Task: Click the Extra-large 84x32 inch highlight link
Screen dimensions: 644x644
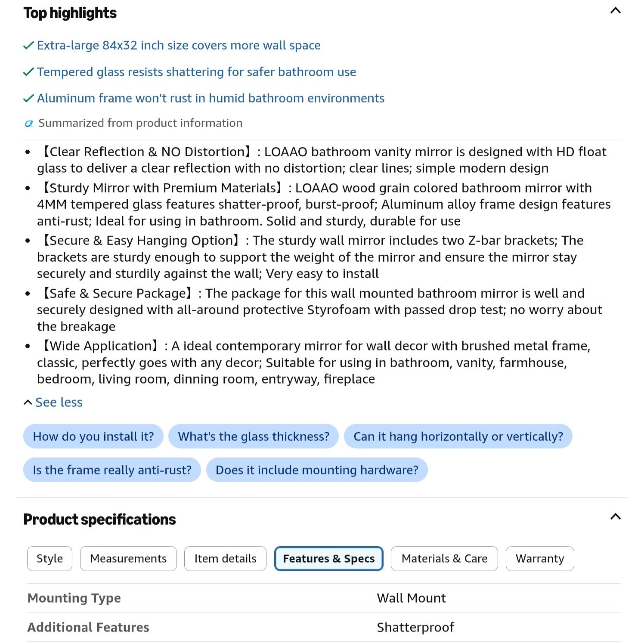Action: pyautogui.click(x=179, y=46)
